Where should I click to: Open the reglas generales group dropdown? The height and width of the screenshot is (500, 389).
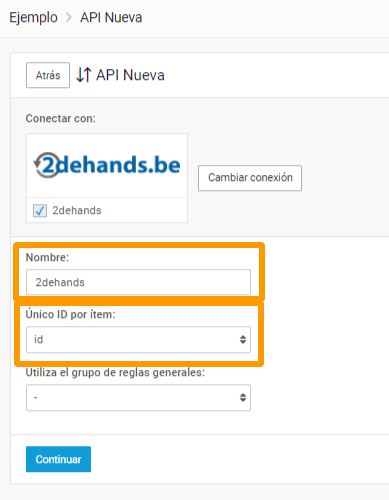pyautogui.click(x=138, y=398)
